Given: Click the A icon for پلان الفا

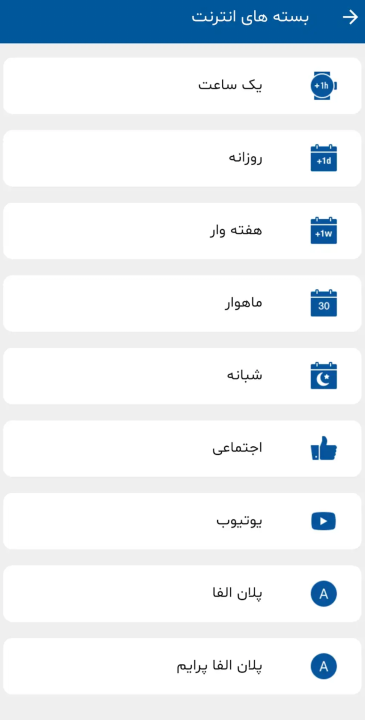Looking at the screenshot, I should [324, 594].
